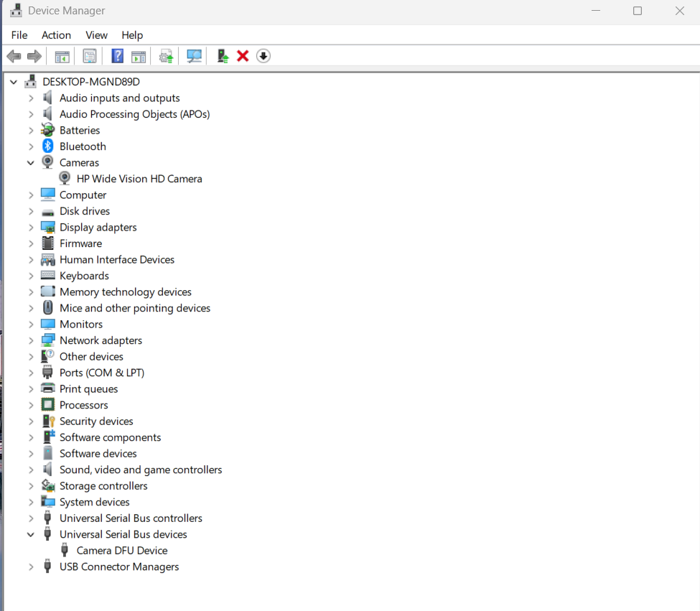700x611 pixels.
Task: Click the Security devices key icon
Action: [x=48, y=421]
